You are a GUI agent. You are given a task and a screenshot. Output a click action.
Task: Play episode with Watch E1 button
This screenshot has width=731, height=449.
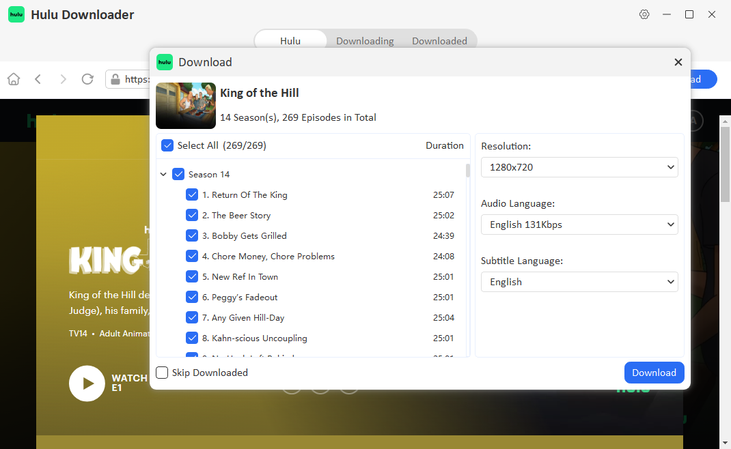[x=87, y=383]
